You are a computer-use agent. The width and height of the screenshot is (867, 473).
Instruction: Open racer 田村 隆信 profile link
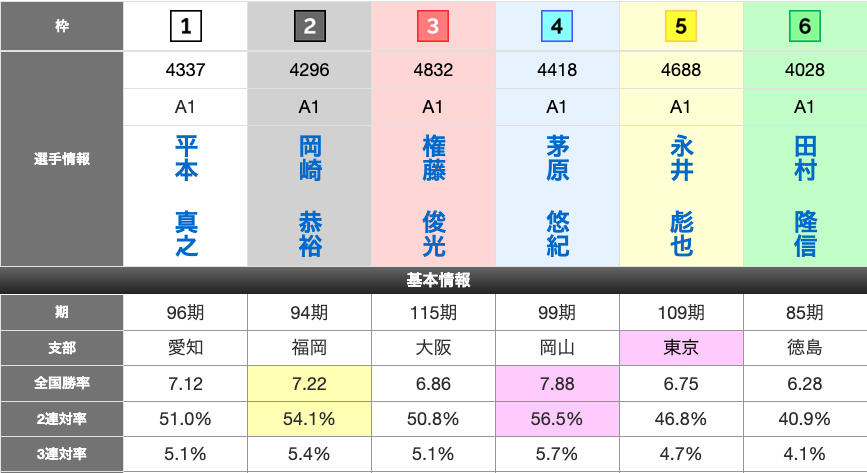(805, 197)
